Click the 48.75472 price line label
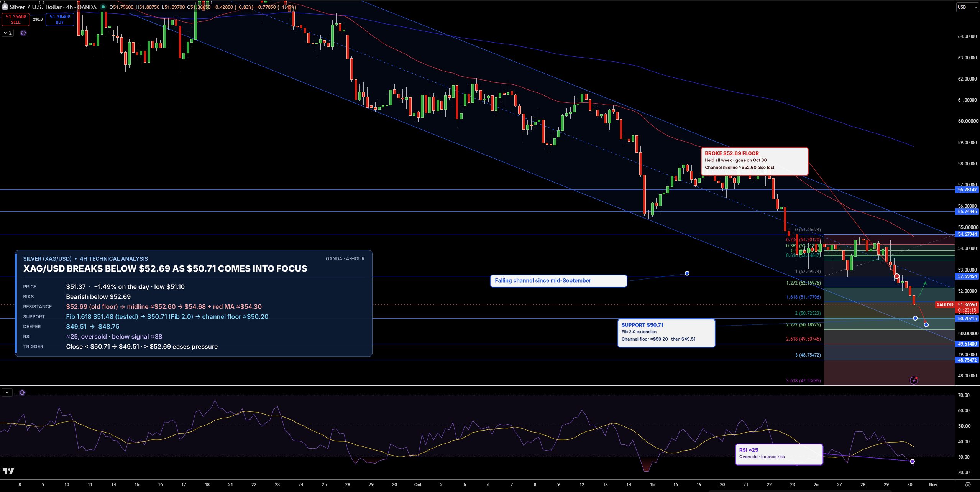 [x=967, y=360]
